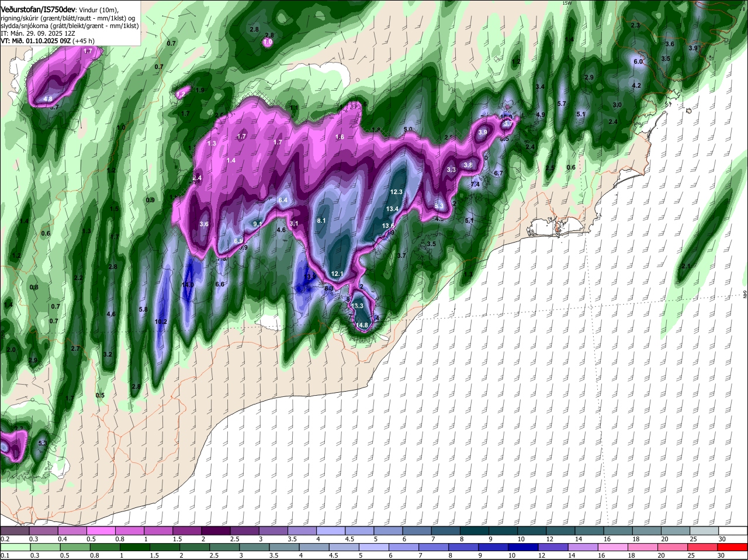Screen dimensions: 748x560
Task: Select the lavender 4–4.5 top legend swatch
Action: coord(331,530)
